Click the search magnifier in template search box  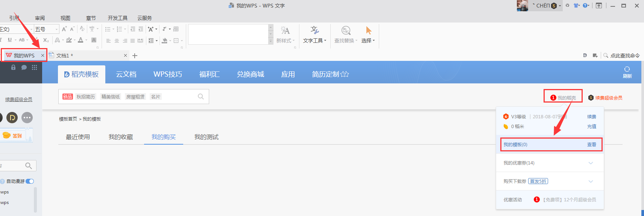pyautogui.click(x=201, y=97)
